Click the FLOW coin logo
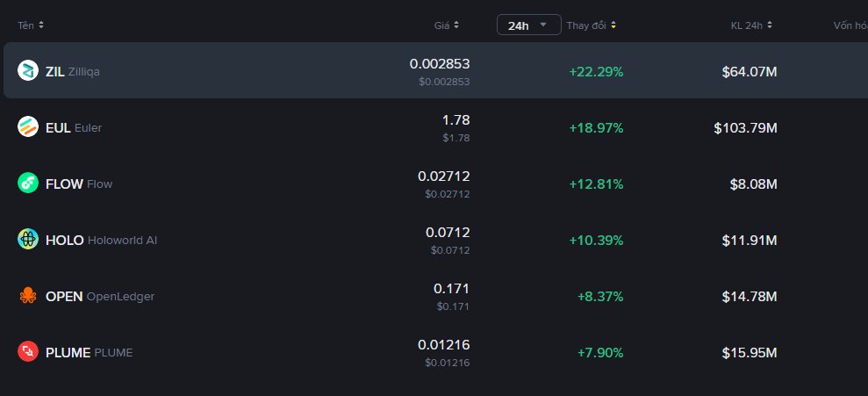Image resolution: width=868 pixels, height=396 pixels. 28,183
